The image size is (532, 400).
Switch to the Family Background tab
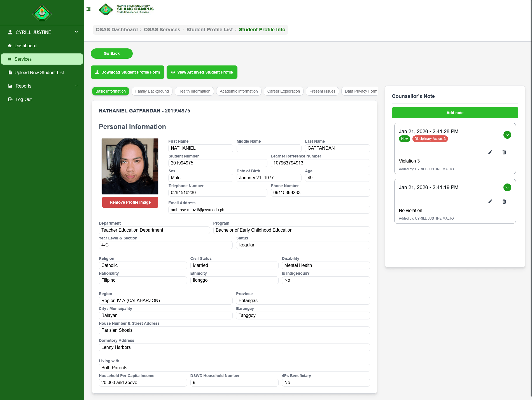152,91
